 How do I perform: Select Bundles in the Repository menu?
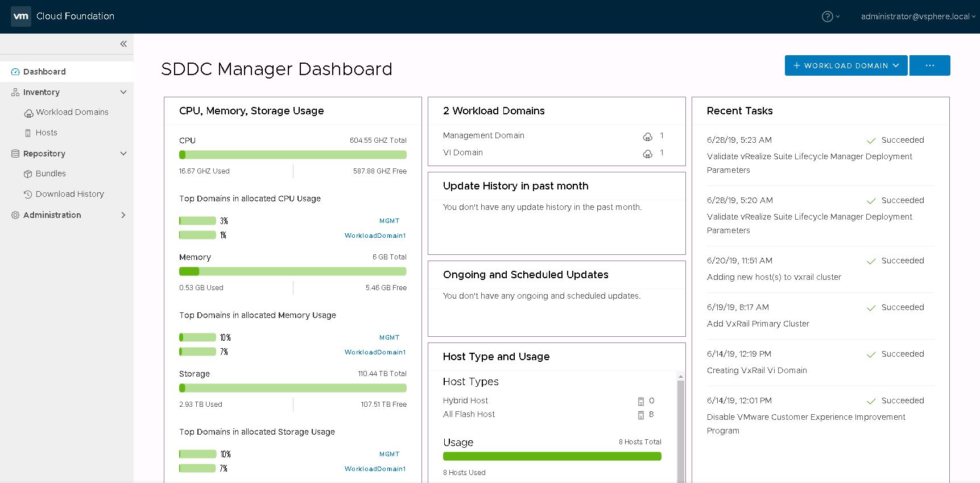click(x=51, y=174)
